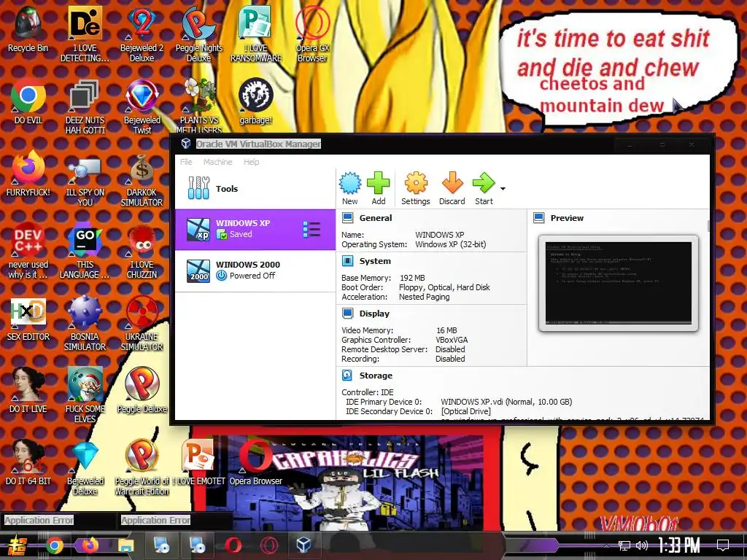The width and height of the screenshot is (747, 560).
Task: Open the UKRAINE SIMULATOR radiation icon
Action: tap(142, 324)
